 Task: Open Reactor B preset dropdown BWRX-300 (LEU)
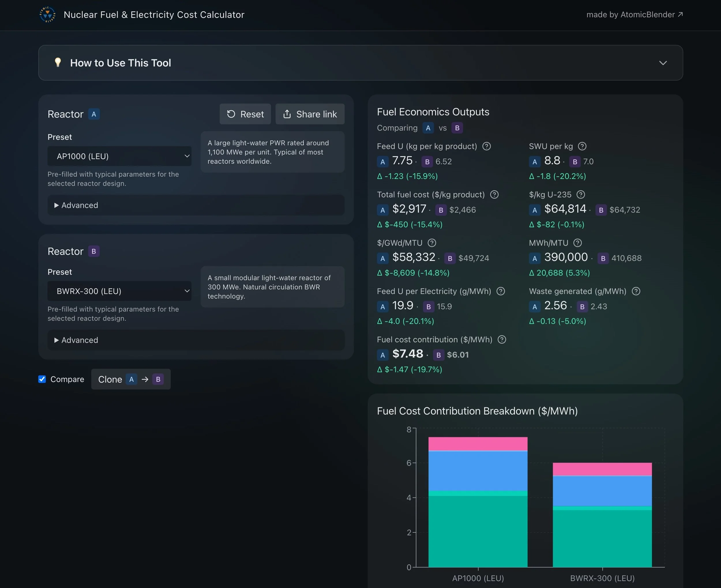coord(119,291)
